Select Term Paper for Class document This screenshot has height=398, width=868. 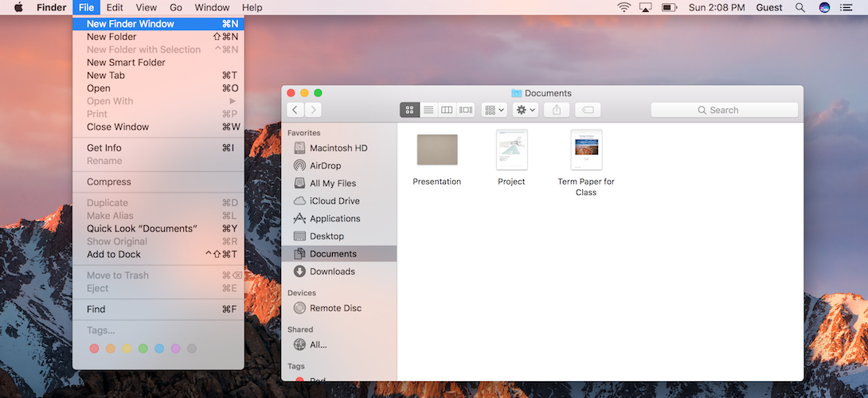pos(586,150)
